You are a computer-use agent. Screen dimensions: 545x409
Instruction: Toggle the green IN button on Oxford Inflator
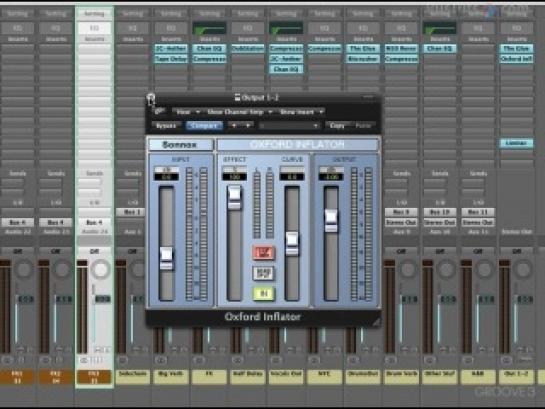point(263,294)
